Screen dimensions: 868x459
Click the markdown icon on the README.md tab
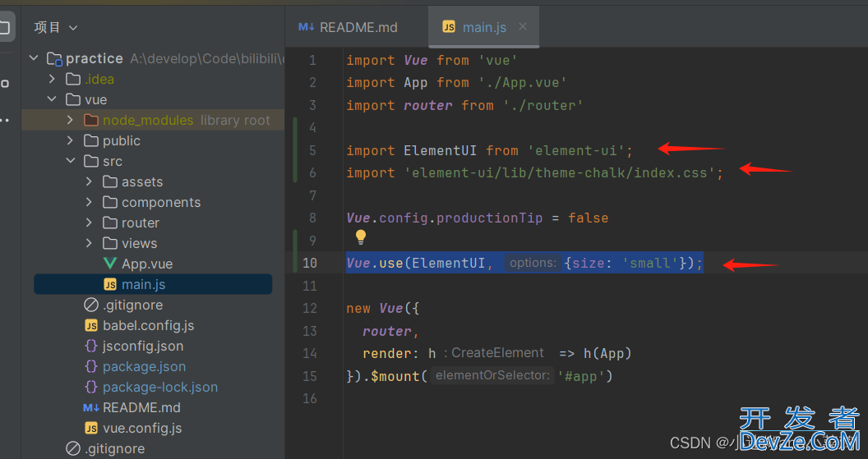click(306, 27)
